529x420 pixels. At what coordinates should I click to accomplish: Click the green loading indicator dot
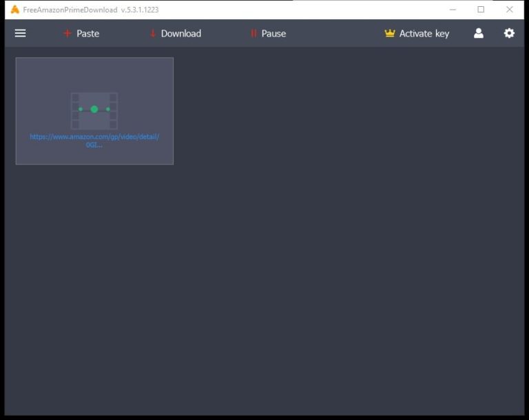[x=94, y=109]
